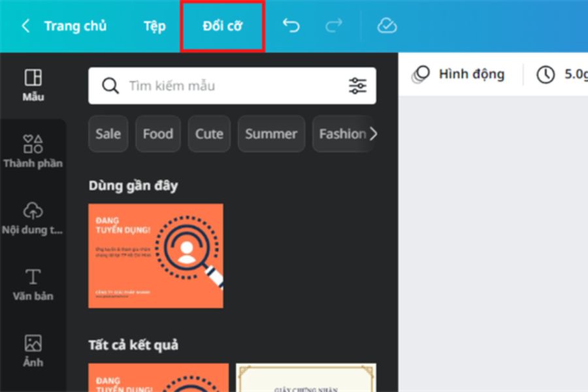Select the Văn bản text tool
The height and width of the screenshot is (392, 588).
pyautogui.click(x=33, y=284)
